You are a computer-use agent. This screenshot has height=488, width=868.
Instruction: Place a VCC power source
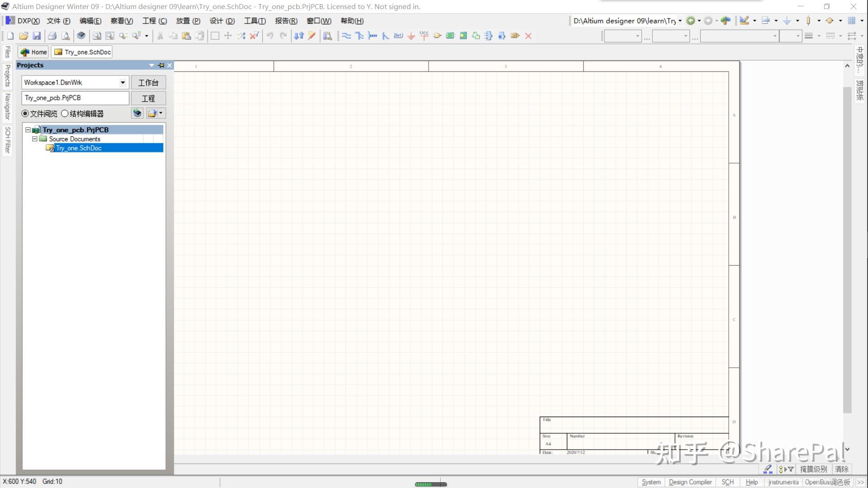(x=424, y=36)
